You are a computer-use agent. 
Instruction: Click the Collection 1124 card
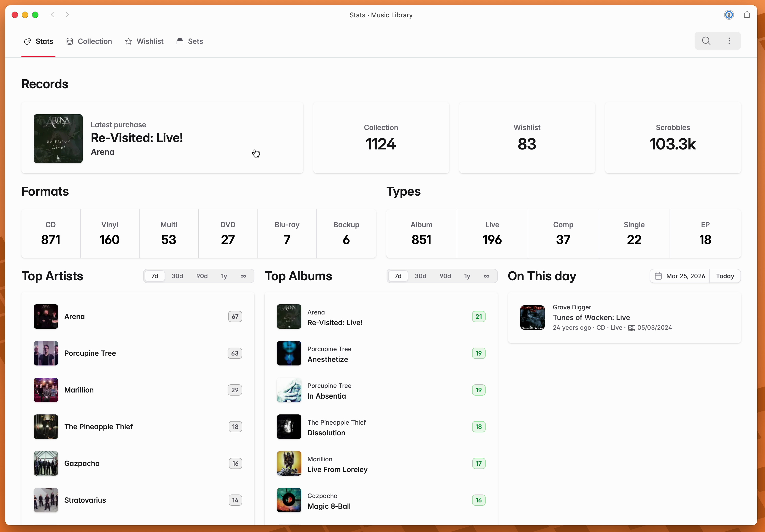click(381, 138)
